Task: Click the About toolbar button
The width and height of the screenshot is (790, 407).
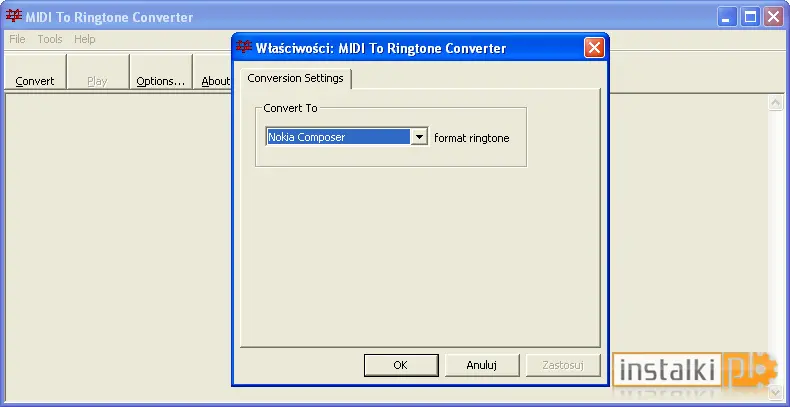Action: [213, 72]
